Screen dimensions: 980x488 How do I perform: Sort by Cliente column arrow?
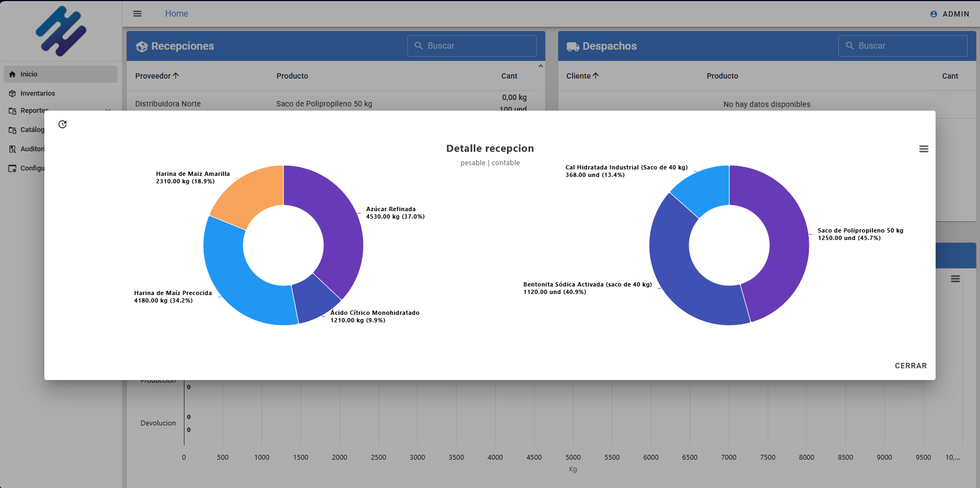(596, 76)
